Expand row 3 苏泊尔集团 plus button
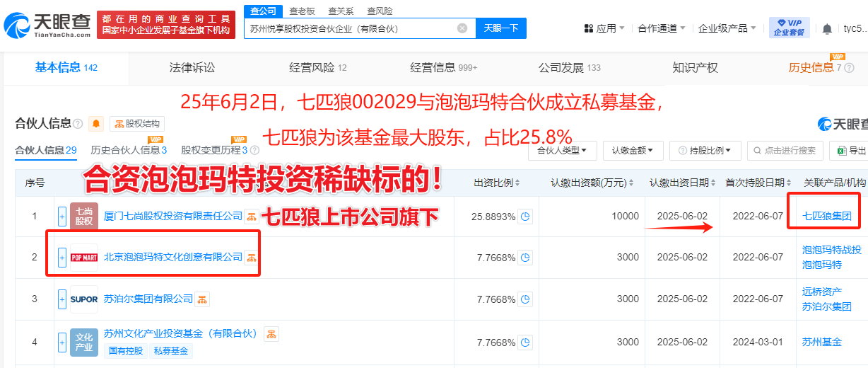Image resolution: width=868 pixels, height=368 pixels. point(62,299)
